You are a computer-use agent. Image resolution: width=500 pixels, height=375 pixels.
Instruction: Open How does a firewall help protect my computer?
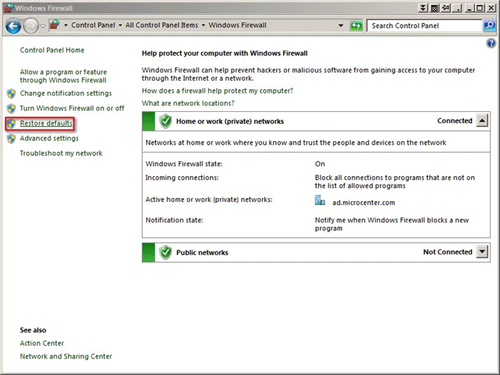217,91
